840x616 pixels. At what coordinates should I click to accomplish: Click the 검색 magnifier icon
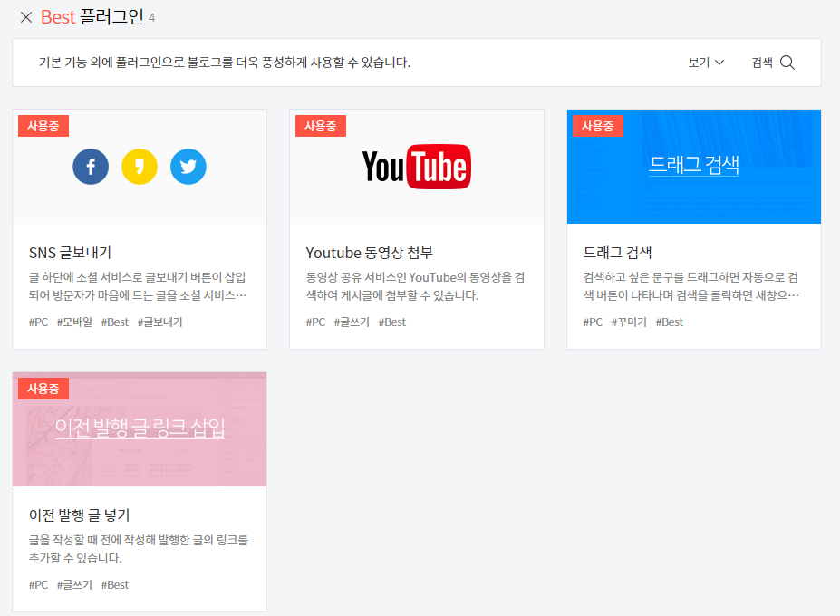[x=787, y=63]
